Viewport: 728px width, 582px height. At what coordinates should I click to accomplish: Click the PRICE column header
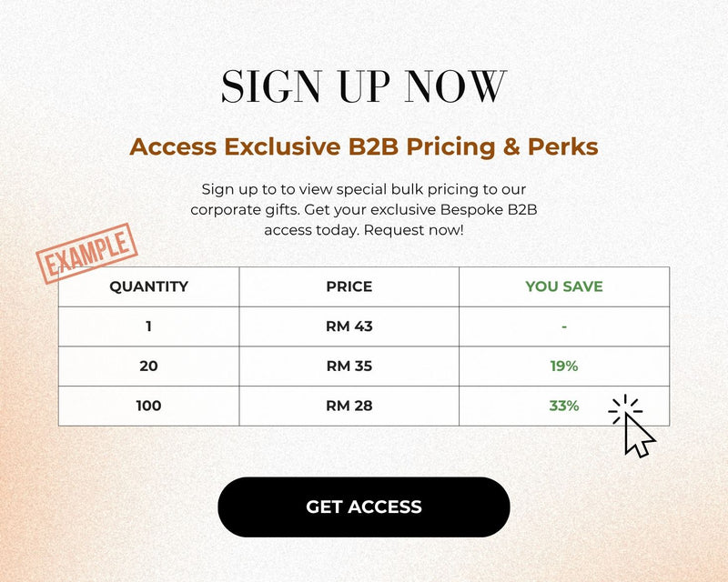(x=349, y=286)
